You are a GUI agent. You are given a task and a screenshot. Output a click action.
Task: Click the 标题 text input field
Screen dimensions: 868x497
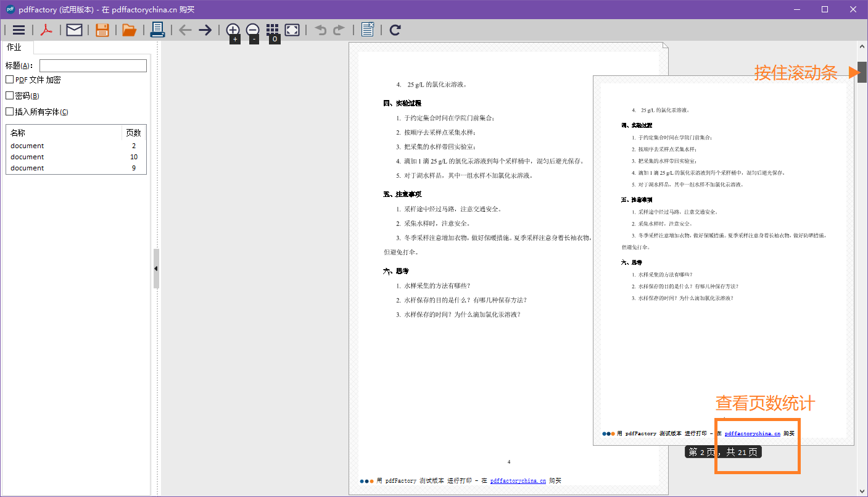[x=93, y=65]
